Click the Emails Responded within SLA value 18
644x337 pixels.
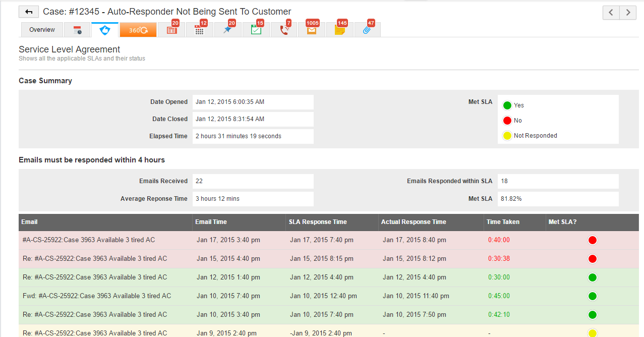pyautogui.click(x=558, y=181)
